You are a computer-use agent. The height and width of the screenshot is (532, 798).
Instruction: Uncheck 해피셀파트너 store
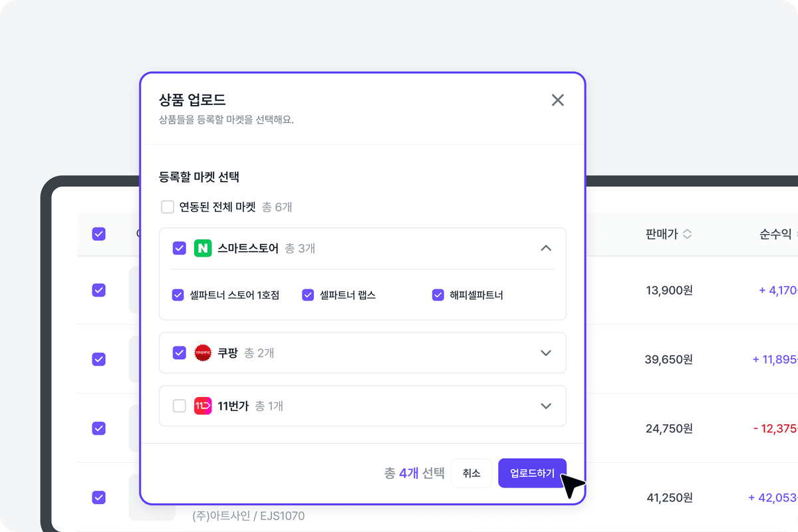[x=438, y=295]
